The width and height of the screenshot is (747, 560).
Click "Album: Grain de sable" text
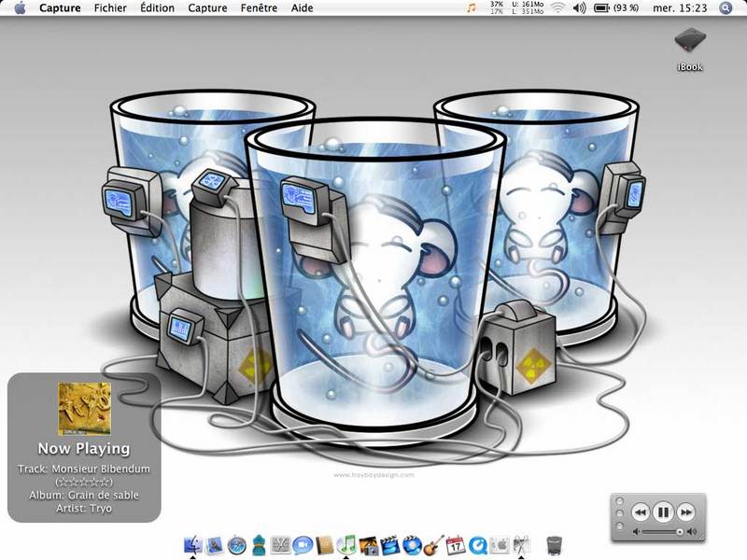(84, 496)
